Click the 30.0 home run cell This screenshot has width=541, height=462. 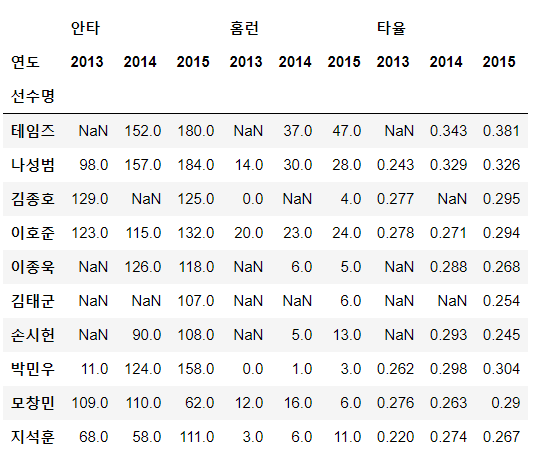click(x=298, y=165)
